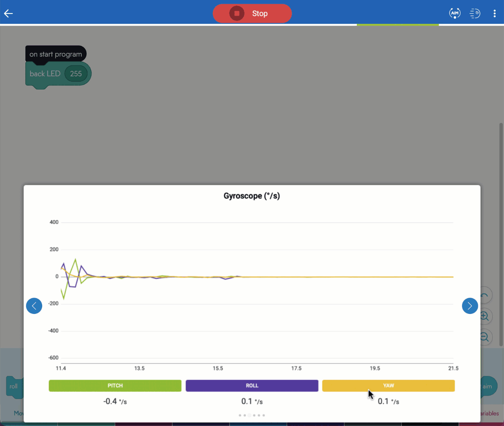This screenshot has height=426, width=504.
Task: Open the AIM robot heading icon
Action: point(455,13)
